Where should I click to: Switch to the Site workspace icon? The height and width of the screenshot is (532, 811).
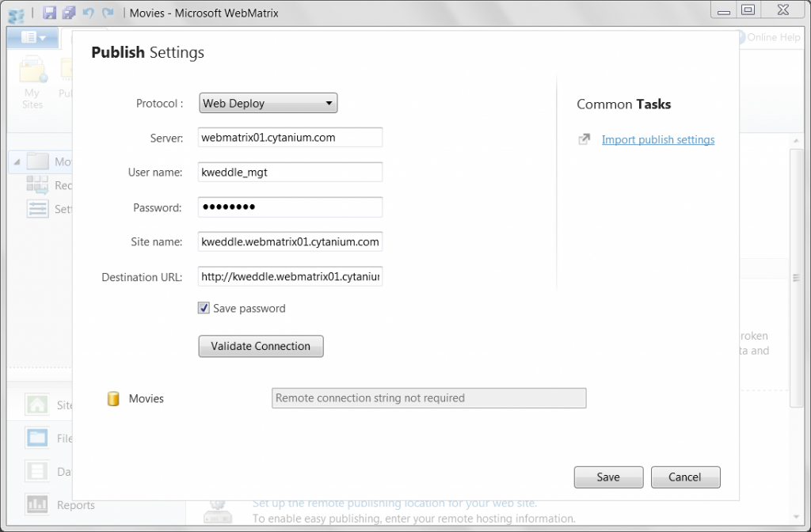[x=37, y=405]
